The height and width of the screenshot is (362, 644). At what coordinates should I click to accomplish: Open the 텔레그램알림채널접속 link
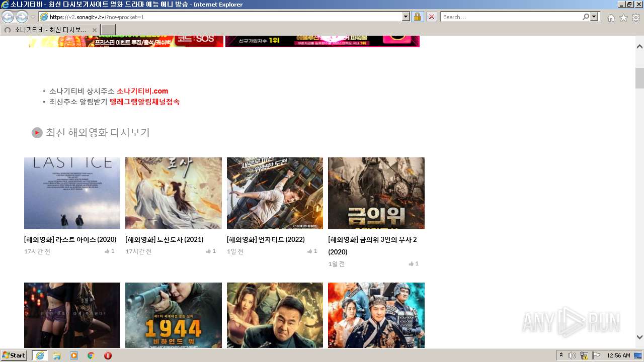tap(144, 102)
